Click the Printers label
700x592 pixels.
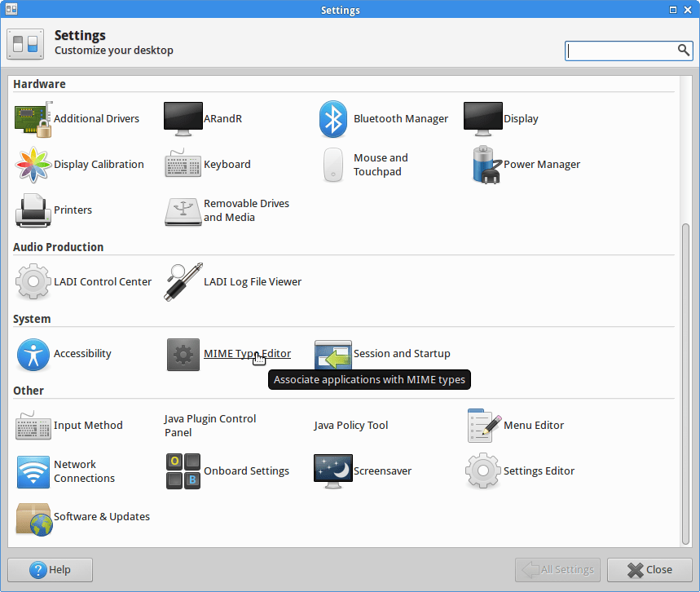click(x=73, y=210)
